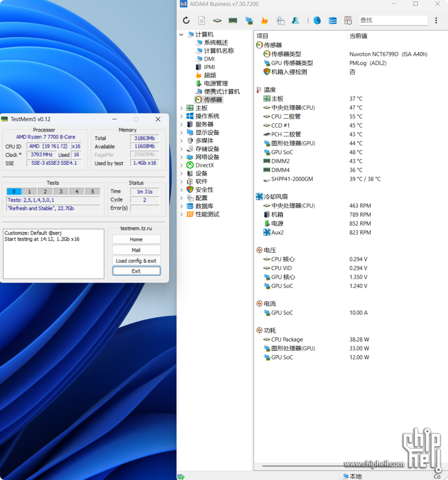This screenshot has width=448, height=480.
Task: Click the AIDA64 status bar green icon
Action: coord(181,477)
